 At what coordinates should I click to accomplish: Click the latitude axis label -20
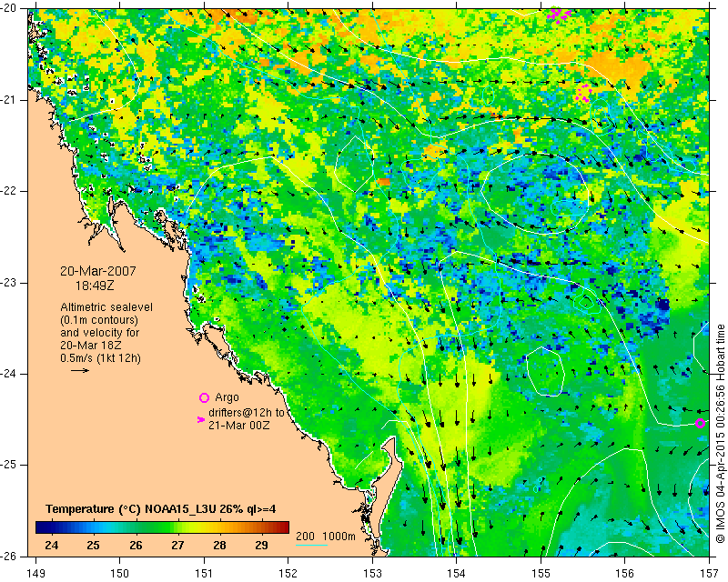point(8,9)
